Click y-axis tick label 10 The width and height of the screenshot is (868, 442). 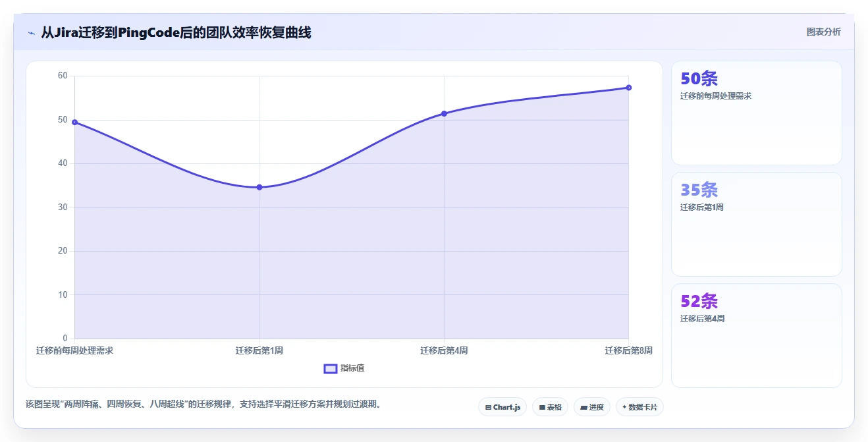(x=63, y=294)
